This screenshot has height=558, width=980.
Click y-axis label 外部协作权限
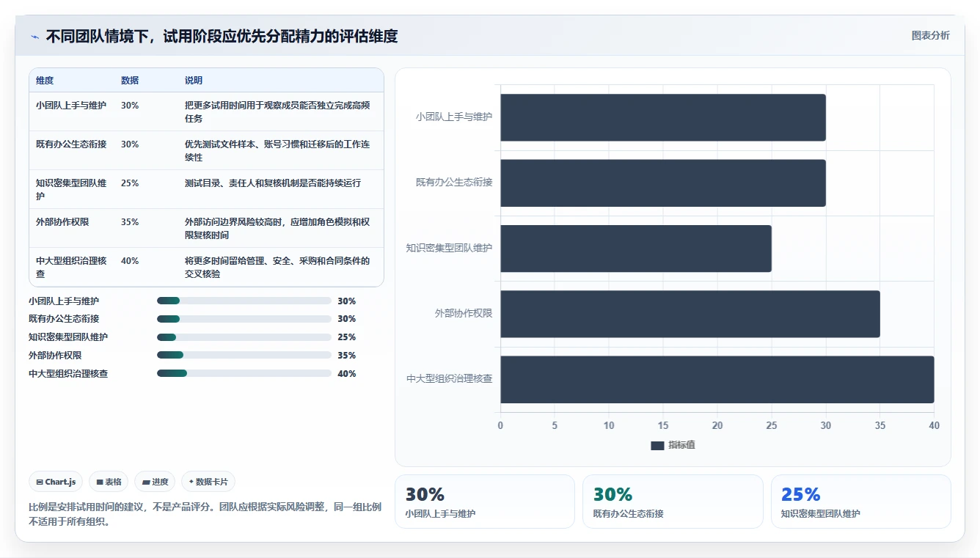[x=464, y=314]
